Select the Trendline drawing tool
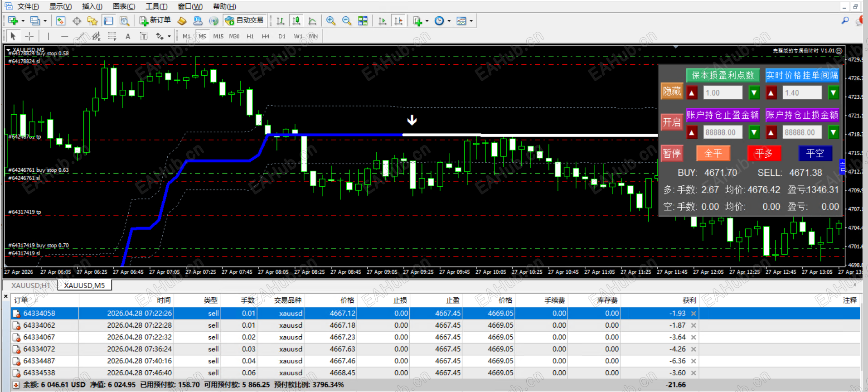Viewport: 868px width, 392px height. point(81,36)
